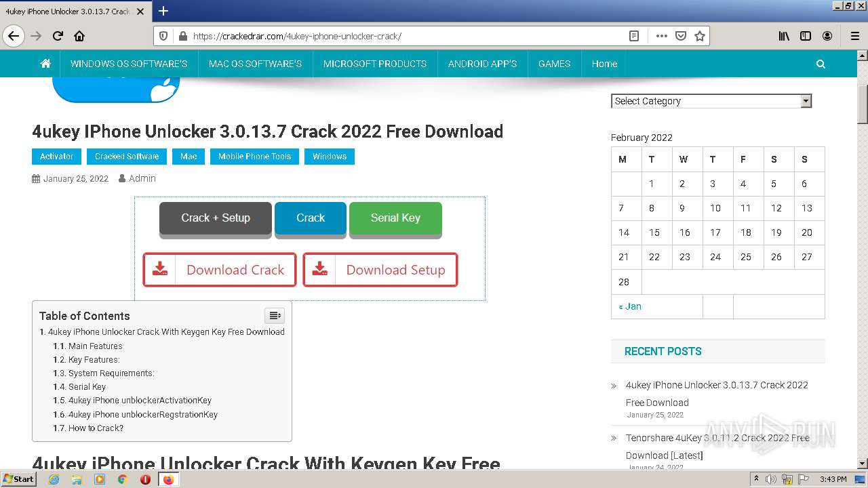This screenshot has height=488, width=868.
Task: Open the browser home page icon
Action: [x=79, y=36]
